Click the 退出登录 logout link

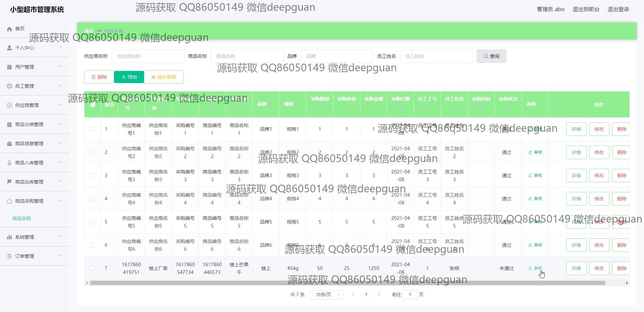pyautogui.click(x=618, y=9)
